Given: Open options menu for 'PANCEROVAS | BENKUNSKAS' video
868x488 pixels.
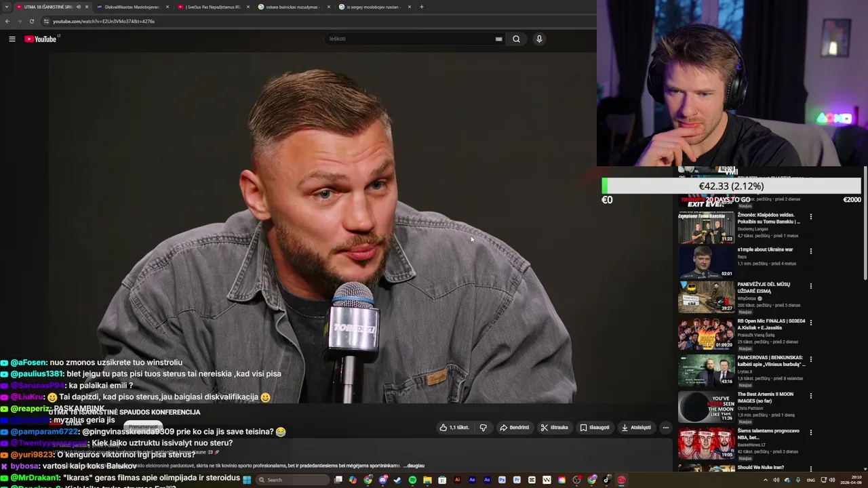Looking at the screenshot, I should (811, 359).
